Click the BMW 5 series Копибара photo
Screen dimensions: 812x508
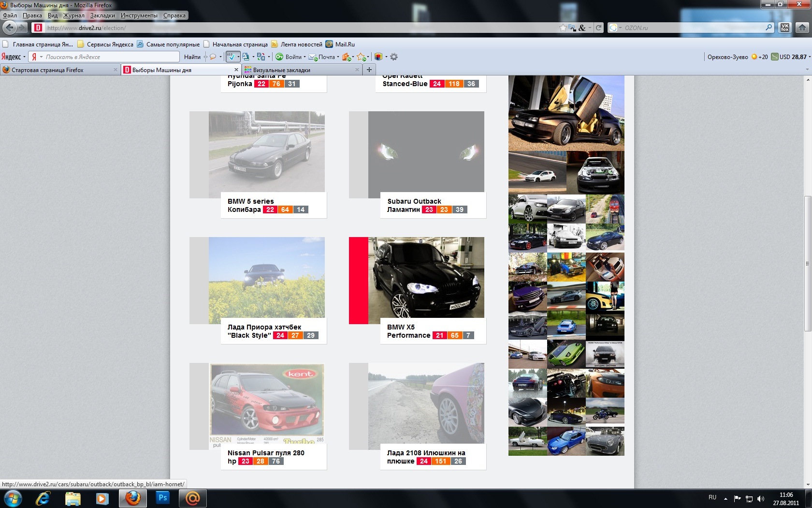pos(267,152)
